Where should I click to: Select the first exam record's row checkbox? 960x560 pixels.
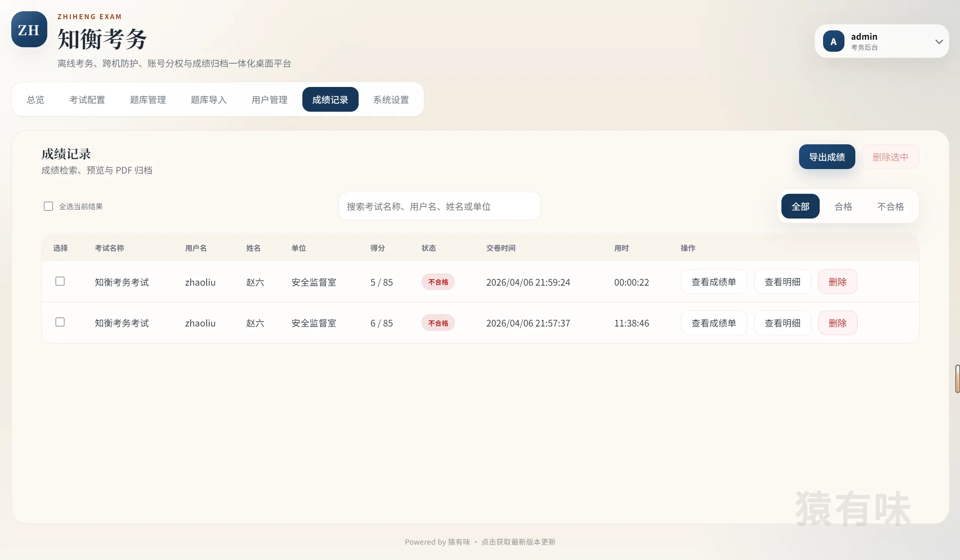(x=60, y=281)
